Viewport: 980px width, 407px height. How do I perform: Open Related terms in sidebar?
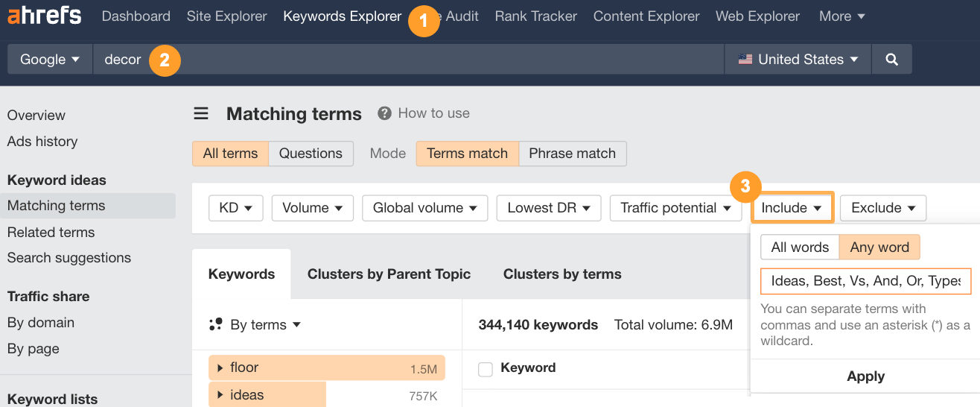tap(51, 232)
